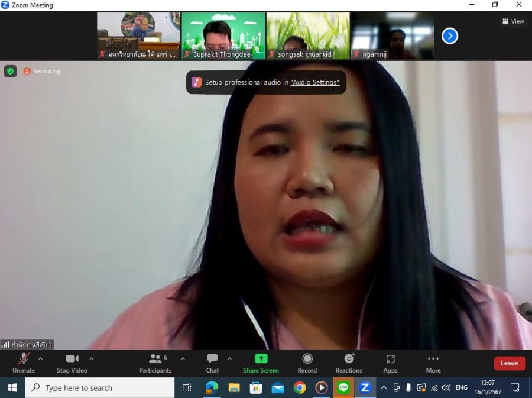This screenshot has width=532, height=398.
Task: Open the View layout menu
Action: pyautogui.click(x=513, y=21)
